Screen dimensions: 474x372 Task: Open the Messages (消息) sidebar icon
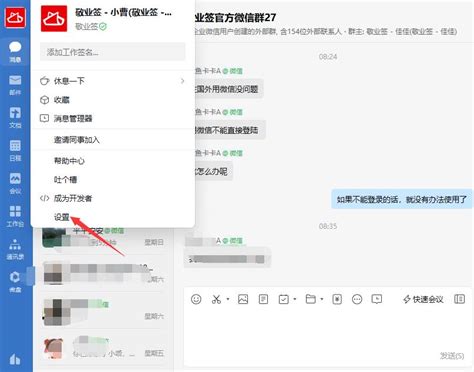point(15,52)
